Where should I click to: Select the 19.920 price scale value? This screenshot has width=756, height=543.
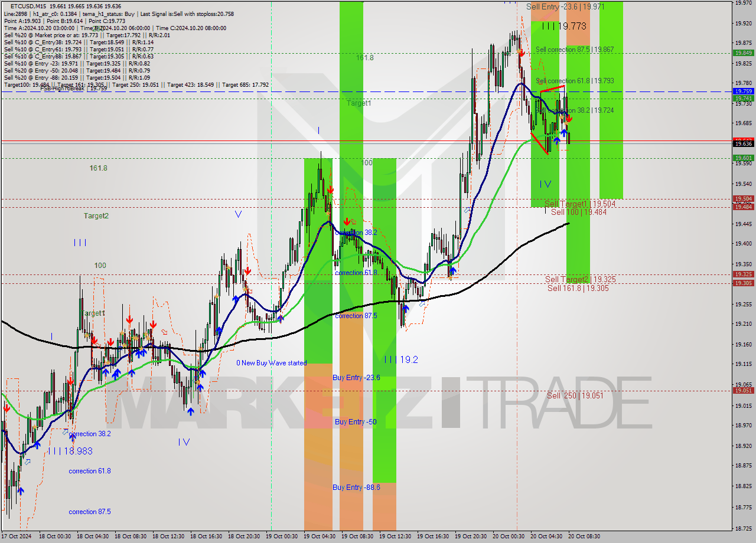(743, 24)
